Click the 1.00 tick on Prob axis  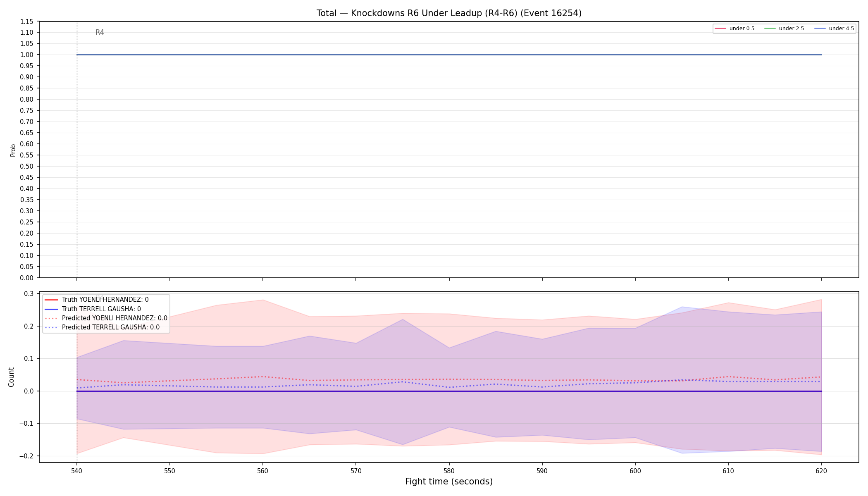coord(27,55)
